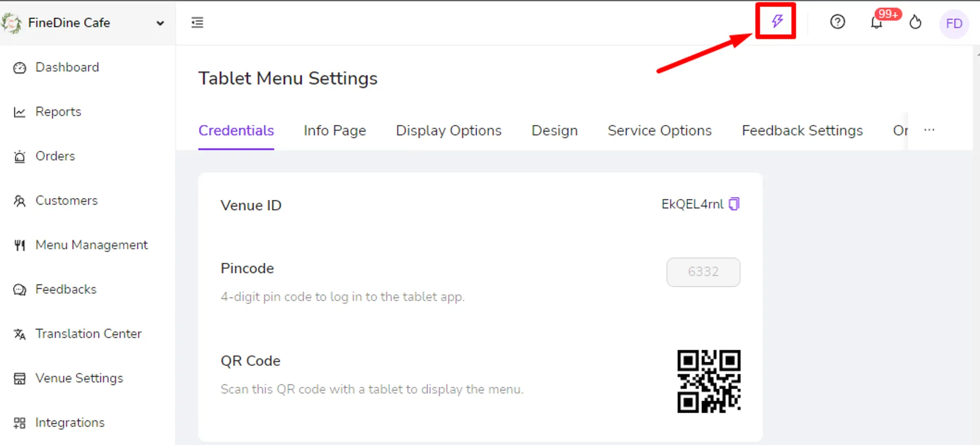
Task: Open the Integrations sidebar item
Action: click(59, 423)
